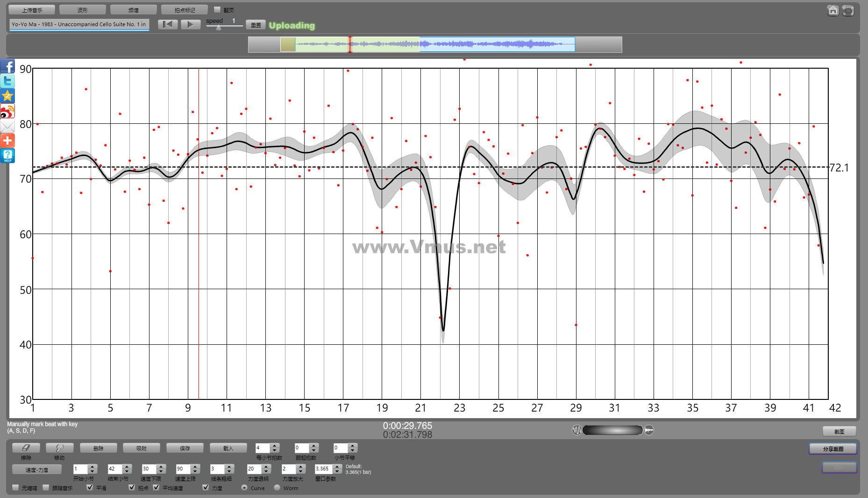868x498 pixels.
Task: Open the 频谱 spectrum view
Action: (133, 10)
